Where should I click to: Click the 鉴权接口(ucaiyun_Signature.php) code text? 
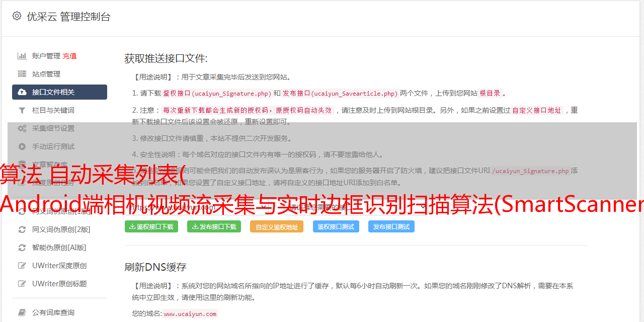click(x=217, y=93)
